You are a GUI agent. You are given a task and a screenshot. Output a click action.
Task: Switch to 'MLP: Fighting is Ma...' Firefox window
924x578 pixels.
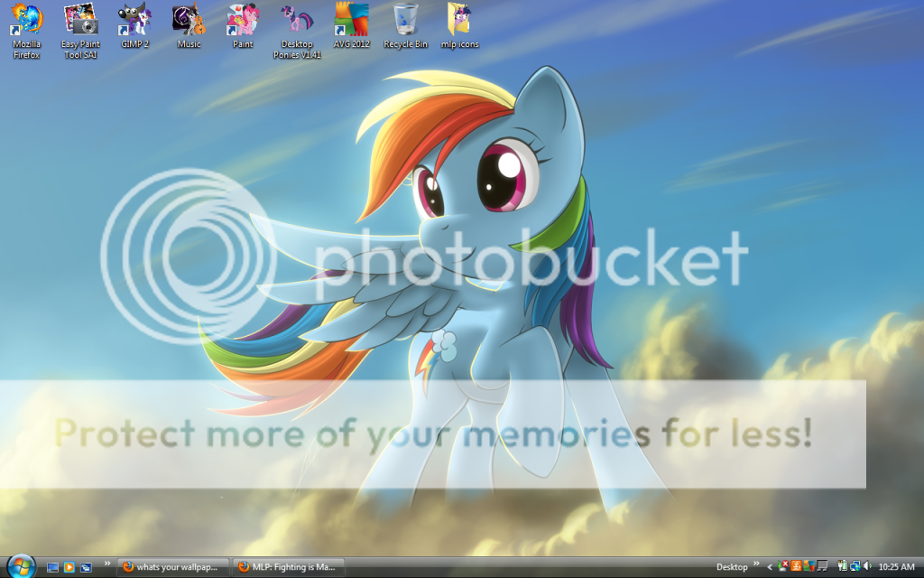[x=289, y=567]
